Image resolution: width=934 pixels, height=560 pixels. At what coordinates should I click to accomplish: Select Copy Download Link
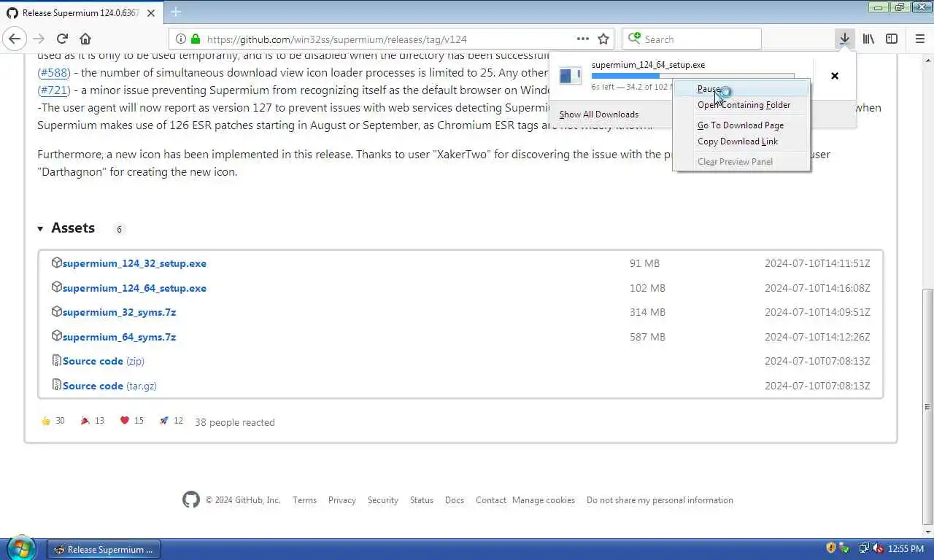pyautogui.click(x=741, y=141)
